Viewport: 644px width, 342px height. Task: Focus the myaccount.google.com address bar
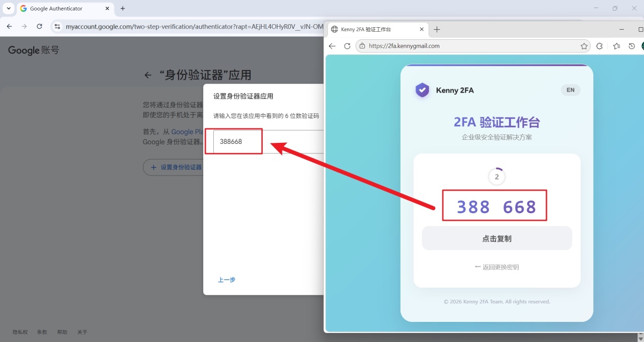[194, 26]
